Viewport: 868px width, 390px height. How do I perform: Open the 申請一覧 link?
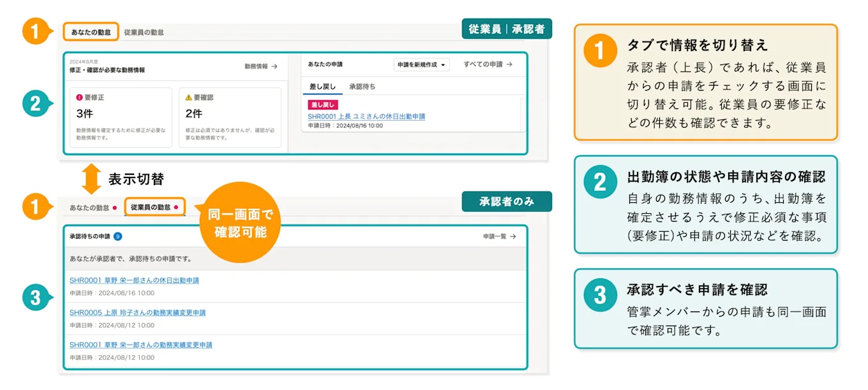tap(500, 236)
